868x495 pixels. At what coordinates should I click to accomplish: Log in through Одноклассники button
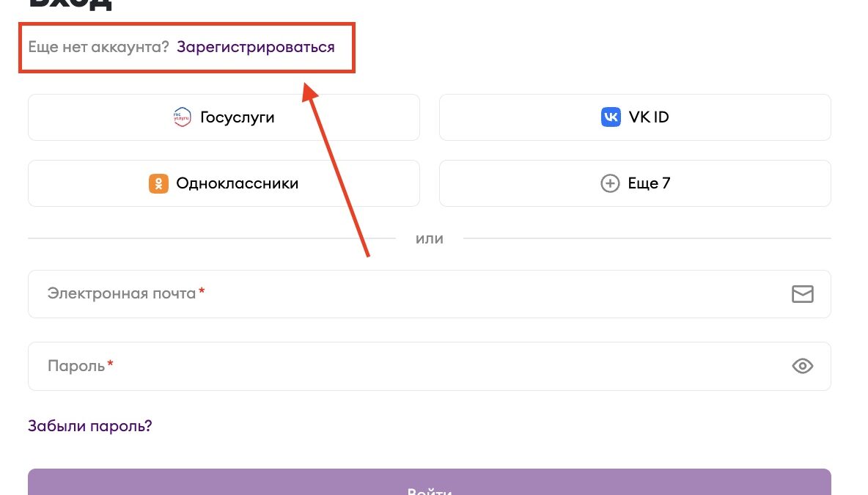click(224, 183)
